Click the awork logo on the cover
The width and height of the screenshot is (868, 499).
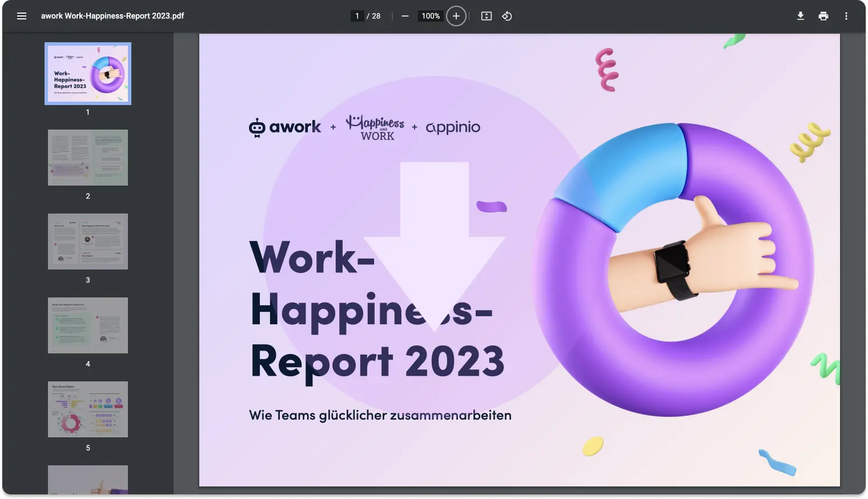(285, 127)
